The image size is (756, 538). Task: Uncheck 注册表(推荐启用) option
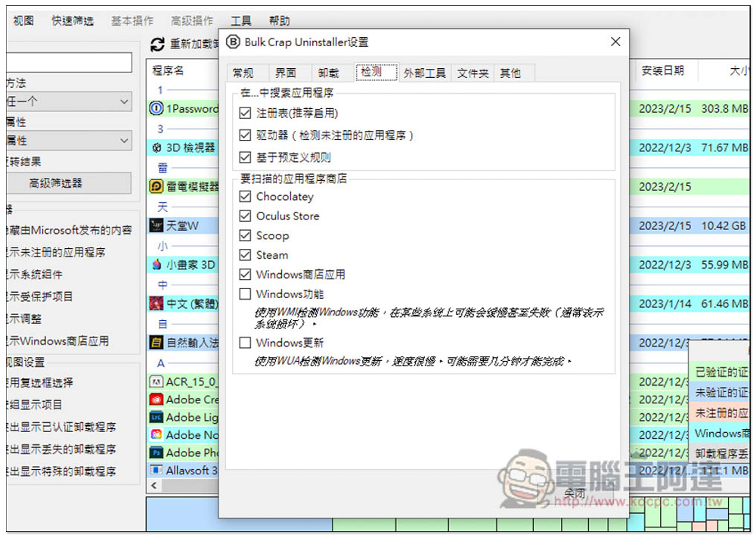[x=245, y=114]
